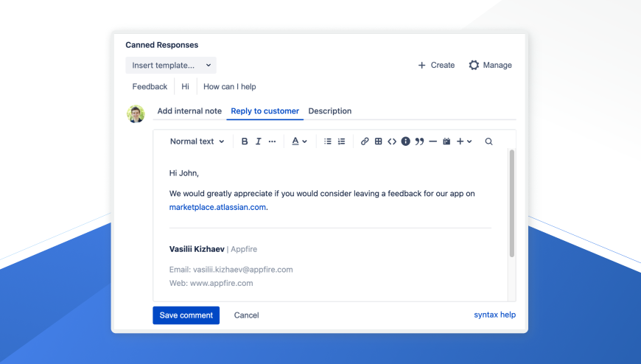Select the Feedback canned response

[150, 87]
